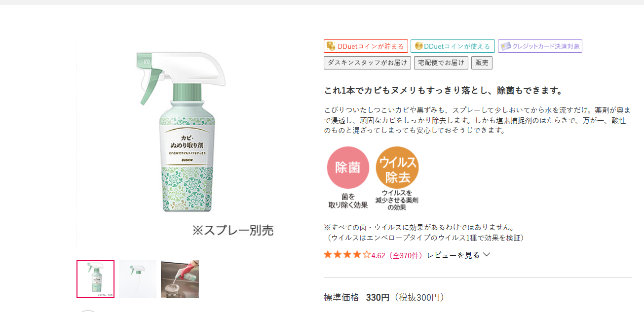Click the 4.62 rating score
Image resolution: width=644 pixels, height=312 pixels.
tap(378, 255)
